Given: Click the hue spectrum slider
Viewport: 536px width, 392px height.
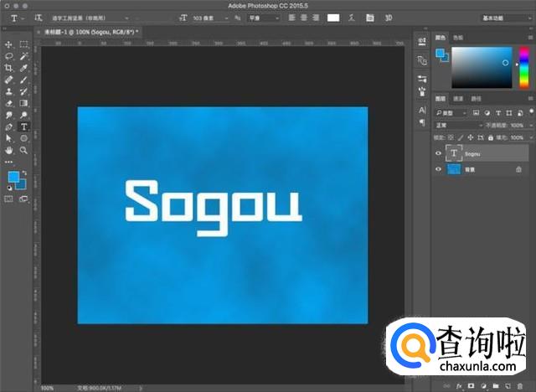Looking at the screenshot, I should (524, 68).
